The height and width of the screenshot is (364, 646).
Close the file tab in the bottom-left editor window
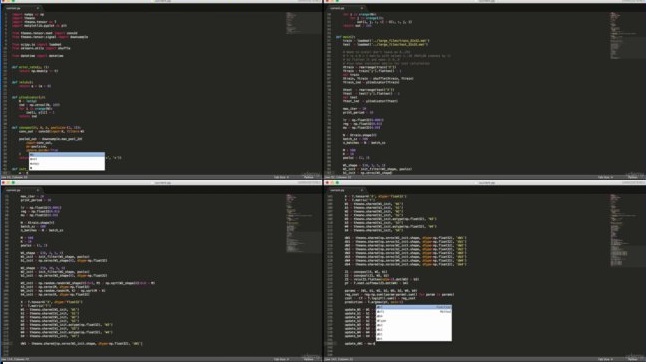click(38, 190)
